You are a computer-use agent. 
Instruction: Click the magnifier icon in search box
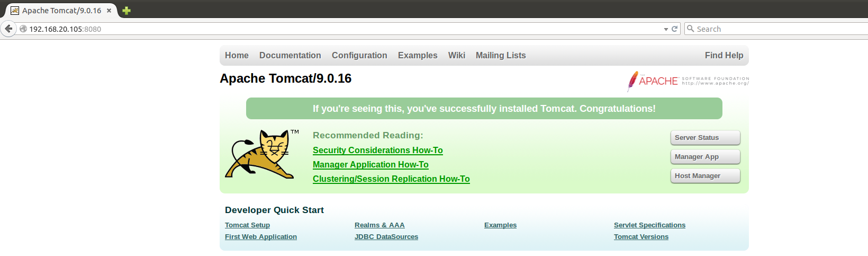coord(690,29)
